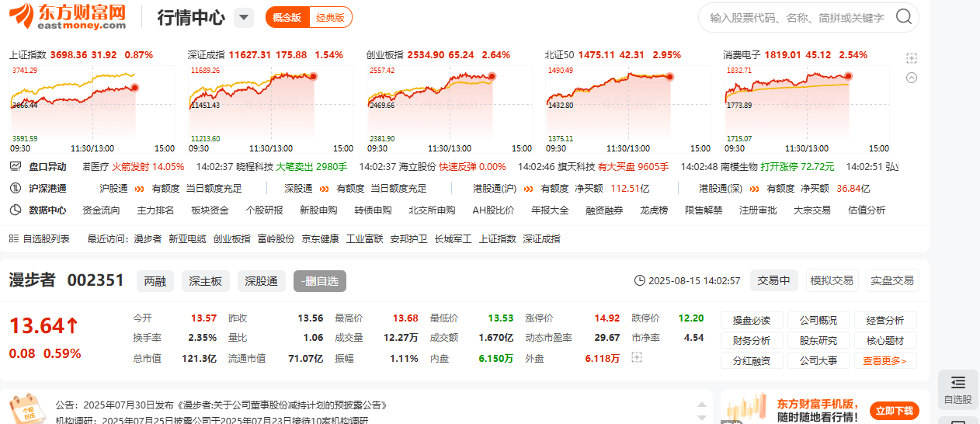Click the 沪深港通 icon
980x424 pixels.
(15, 188)
